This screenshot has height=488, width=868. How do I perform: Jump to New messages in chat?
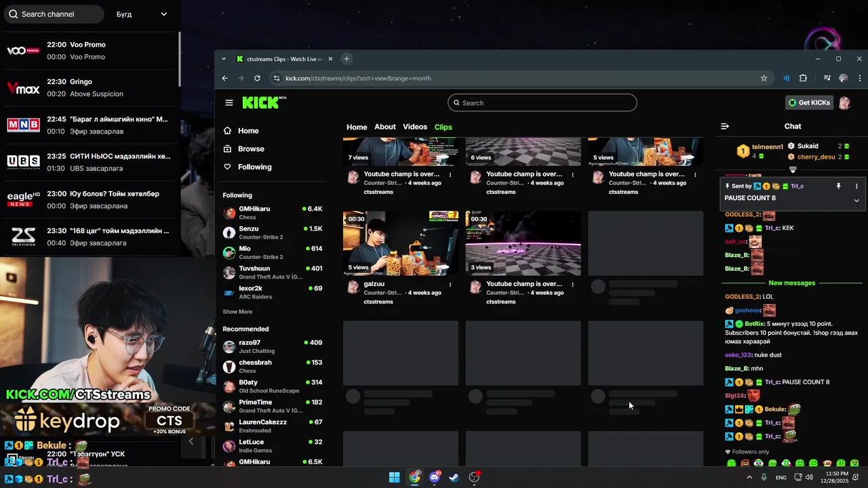[x=791, y=283]
